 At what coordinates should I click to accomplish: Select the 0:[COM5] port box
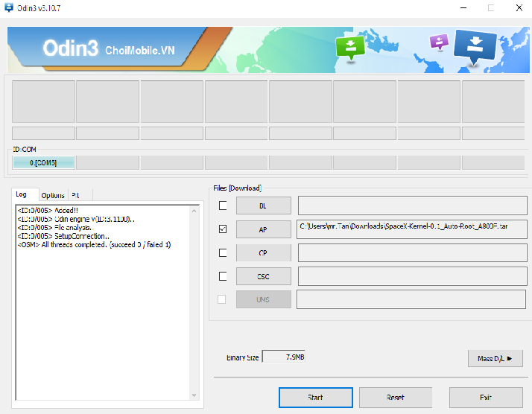(43, 162)
